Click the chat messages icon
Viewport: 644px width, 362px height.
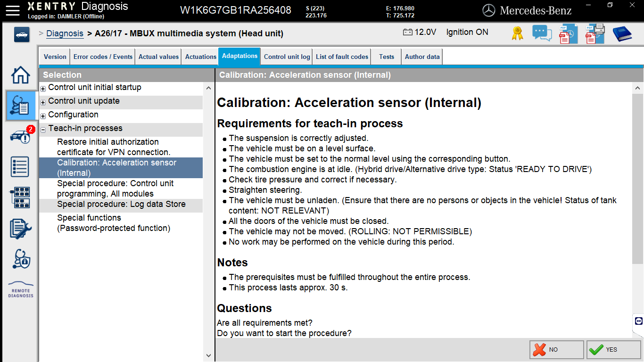coord(542,33)
